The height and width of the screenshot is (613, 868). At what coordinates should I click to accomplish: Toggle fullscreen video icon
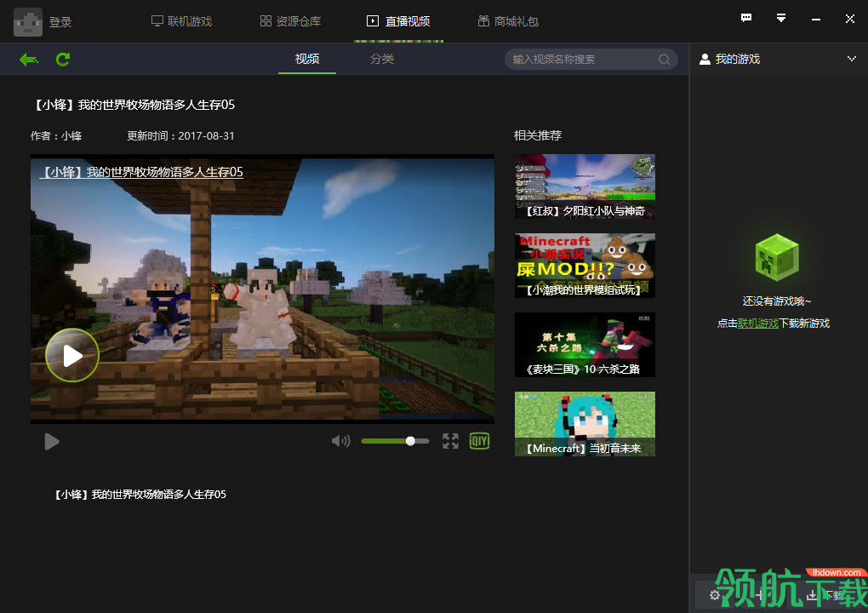coord(451,441)
